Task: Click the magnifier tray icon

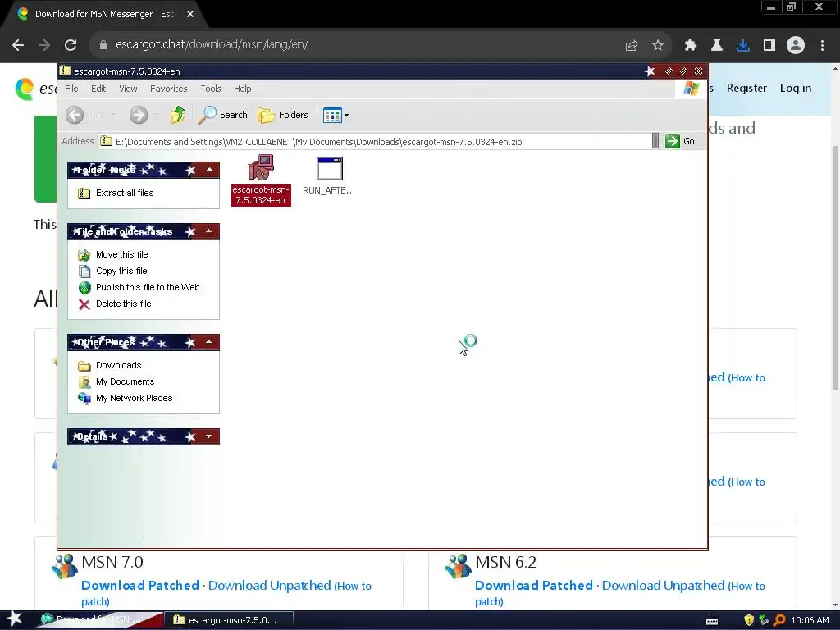Action: [x=779, y=620]
